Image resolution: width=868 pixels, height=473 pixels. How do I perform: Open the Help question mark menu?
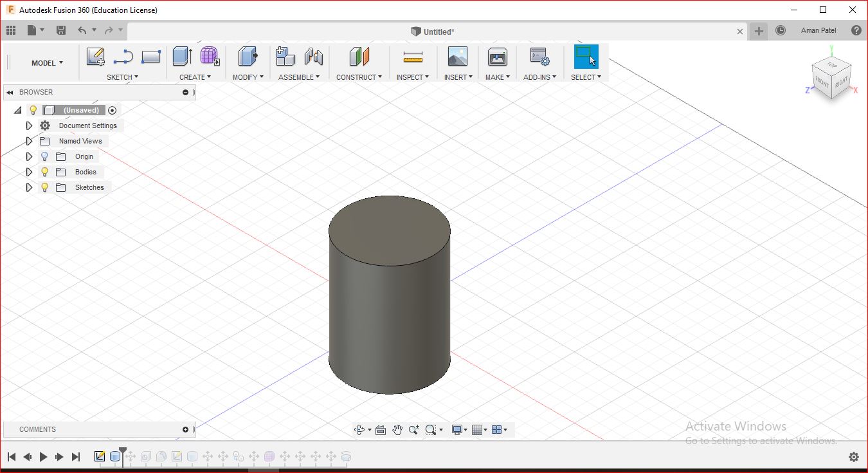pos(856,30)
